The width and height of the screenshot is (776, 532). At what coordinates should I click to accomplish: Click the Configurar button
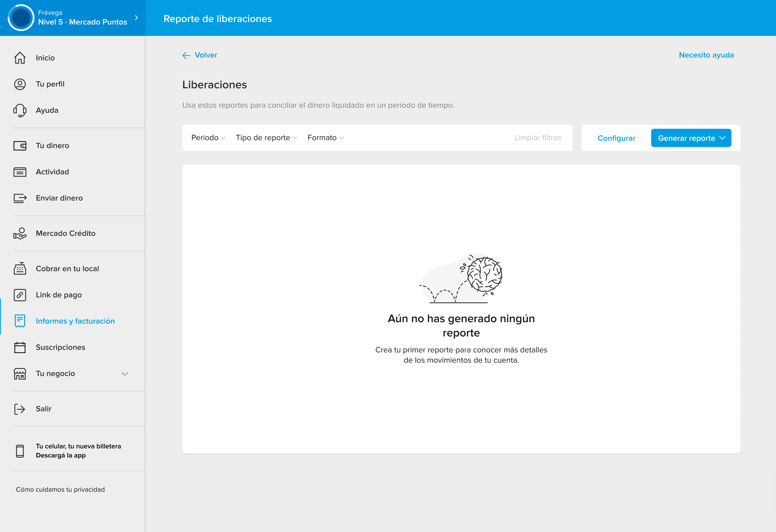click(x=616, y=138)
